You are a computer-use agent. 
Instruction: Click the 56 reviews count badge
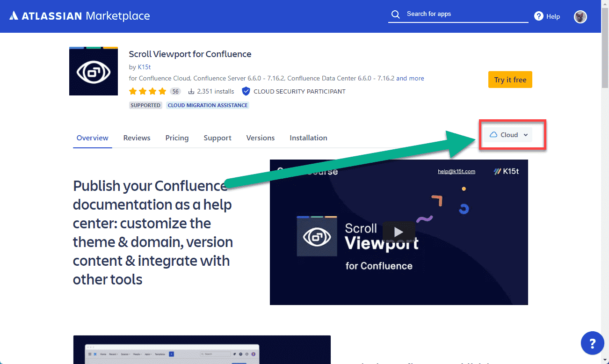175,91
